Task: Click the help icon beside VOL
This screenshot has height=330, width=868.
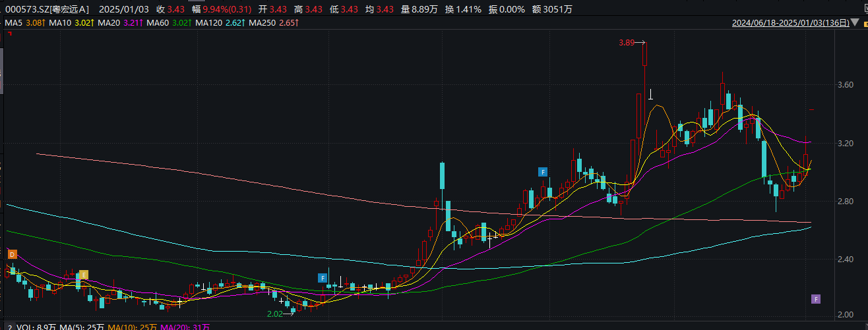Action: pos(11,327)
